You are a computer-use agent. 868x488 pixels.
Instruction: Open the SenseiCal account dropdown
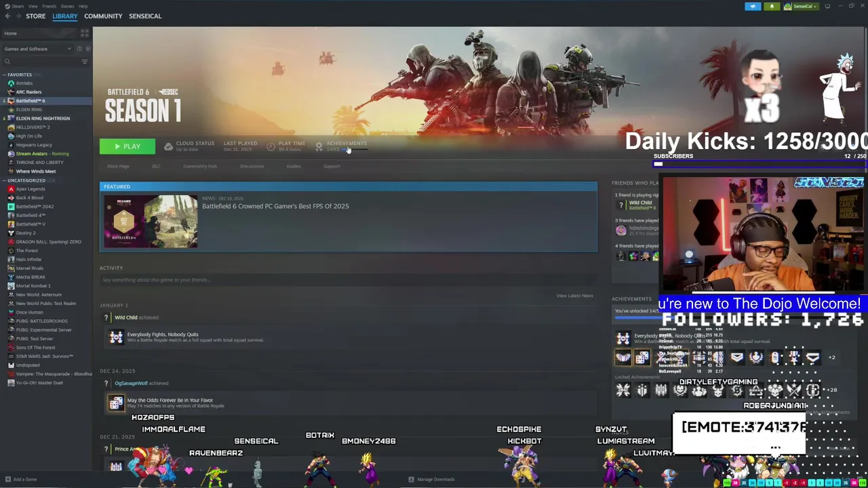801,6
